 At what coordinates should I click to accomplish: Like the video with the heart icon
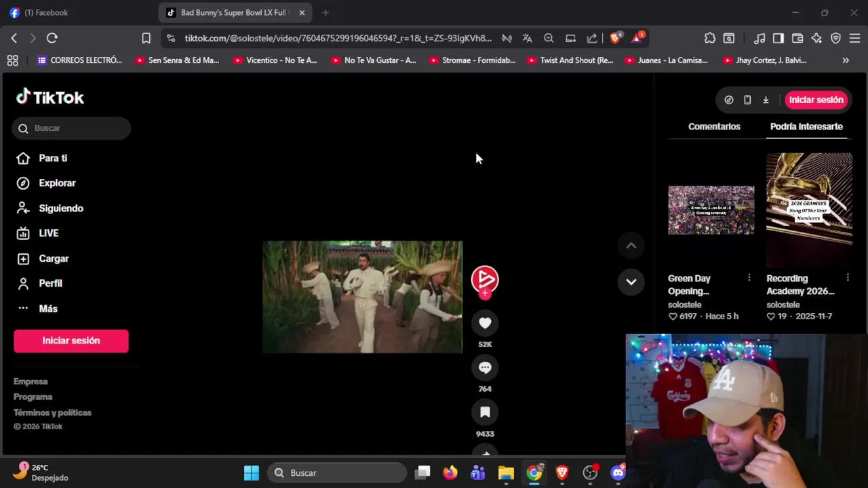point(485,323)
